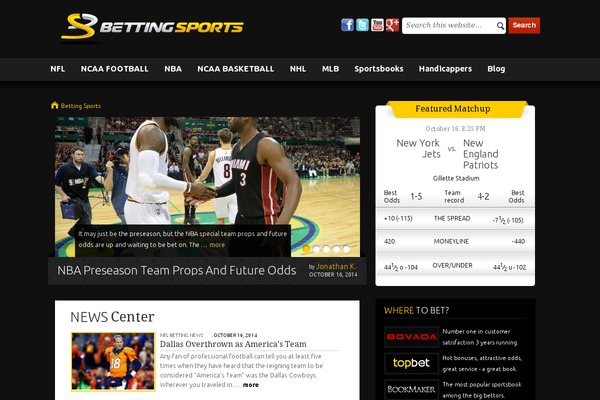Image resolution: width=600 pixels, height=400 pixels.
Task: Open NBA Preseason Team Props article title
Action: [176, 270]
